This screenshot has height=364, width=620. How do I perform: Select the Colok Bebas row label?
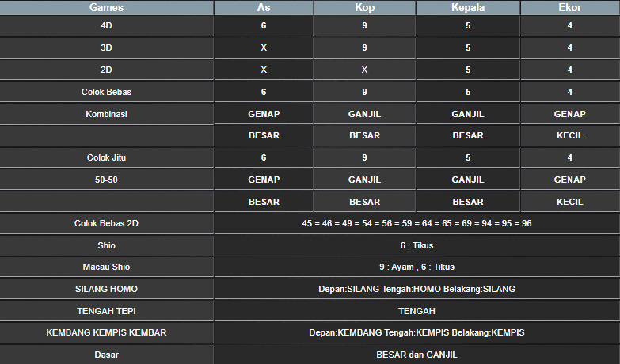click(106, 92)
